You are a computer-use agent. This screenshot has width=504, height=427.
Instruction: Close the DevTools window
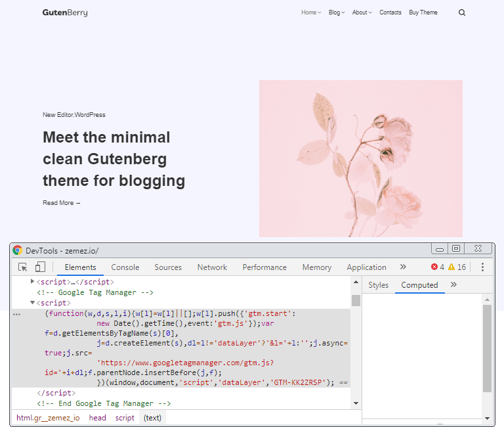(x=478, y=249)
